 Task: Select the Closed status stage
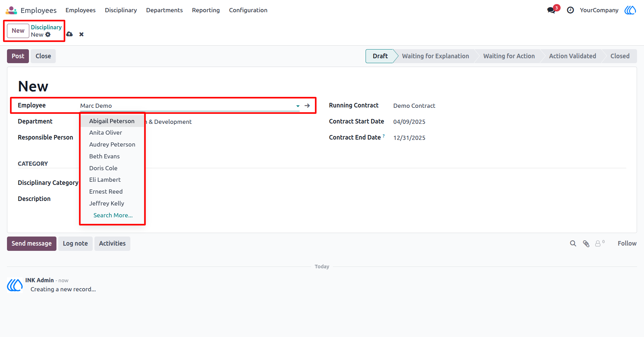(x=620, y=56)
